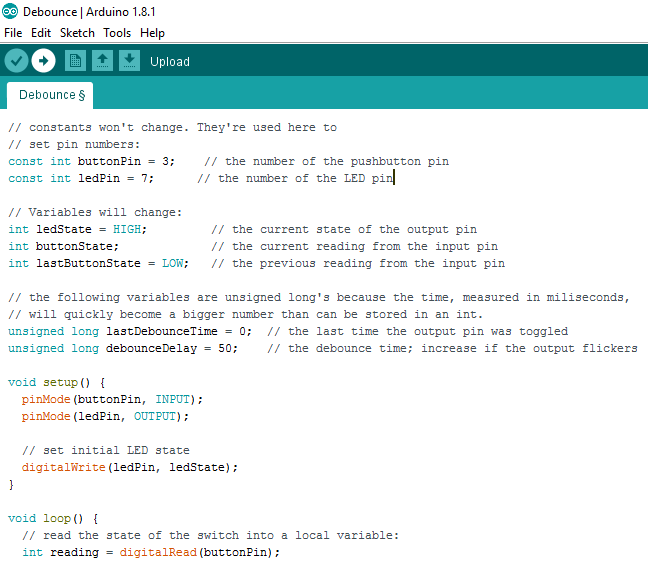Viewport: 648px width, 568px height.
Task: Save sketch with the Save icon
Action: [x=129, y=61]
